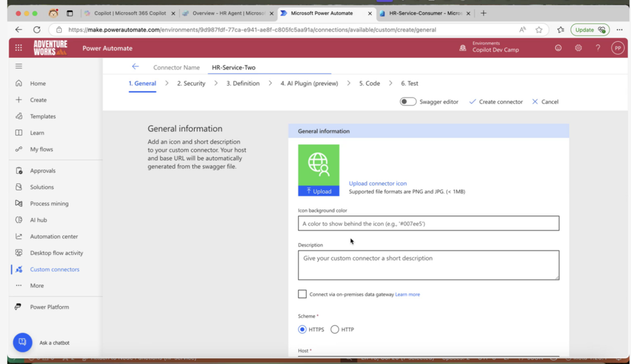Image resolution: width=631 pixels, height=364 pixels.
Task: Click the browser address bar URL
Action: 252,30
